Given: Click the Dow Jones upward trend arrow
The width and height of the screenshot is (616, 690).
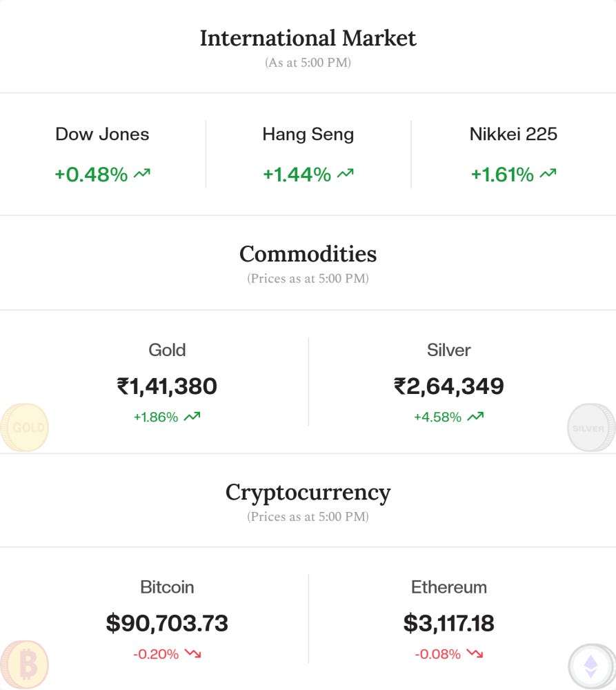Looking at the screenshot, I should 142,175.
